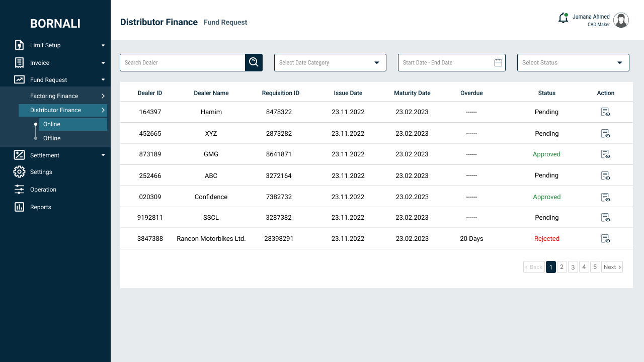This screenshot has height=362, width=644.
Task: Click Dealer ID 164397
Action: click(150, 112)
